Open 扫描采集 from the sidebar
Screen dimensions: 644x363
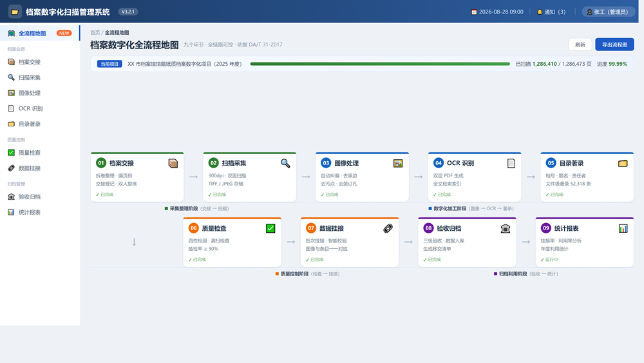[40, 77]
